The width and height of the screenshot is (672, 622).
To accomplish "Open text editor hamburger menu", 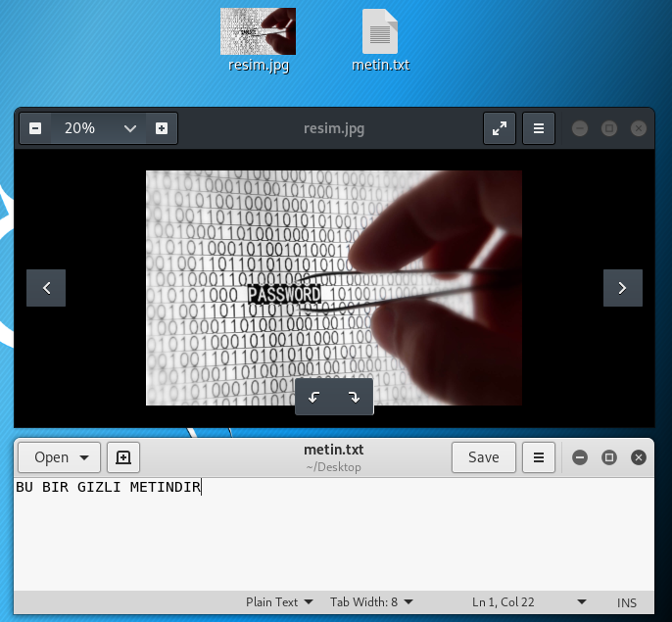I will tap(539, 457).
